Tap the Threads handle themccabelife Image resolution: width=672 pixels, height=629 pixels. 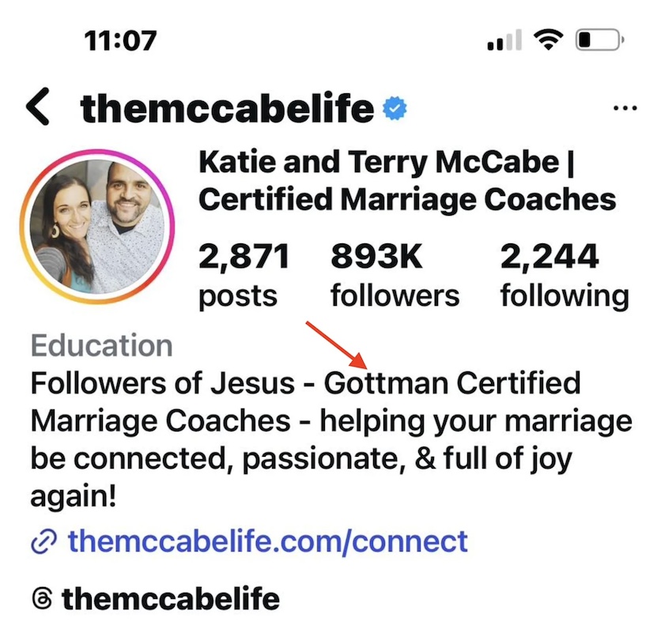[170, 598]
